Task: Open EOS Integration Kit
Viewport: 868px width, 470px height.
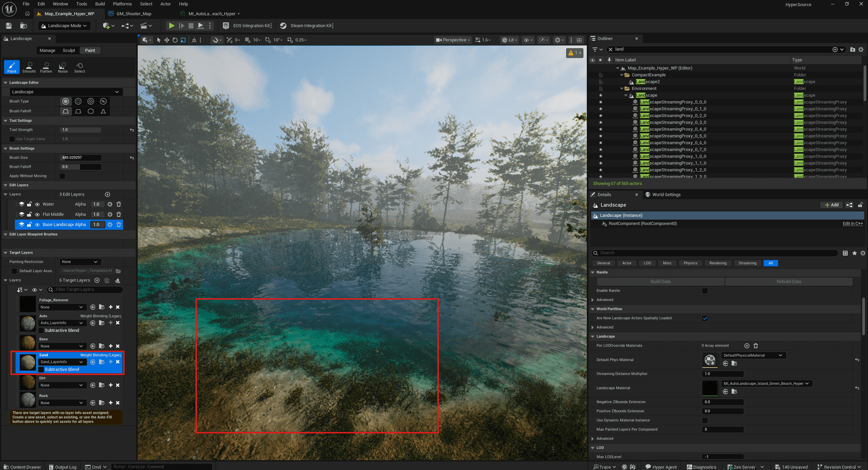Action: pos(248,25)
